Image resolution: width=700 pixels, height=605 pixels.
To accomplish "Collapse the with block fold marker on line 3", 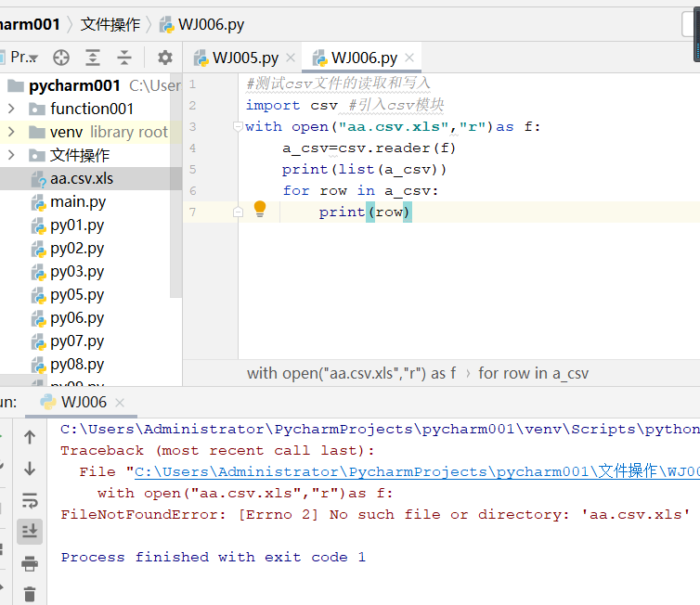I will [x=238, y=127].
